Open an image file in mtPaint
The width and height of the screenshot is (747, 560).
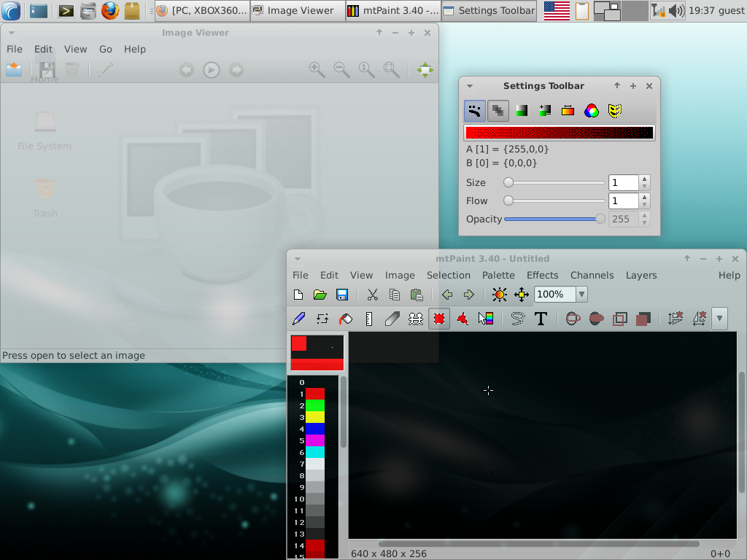320,295
